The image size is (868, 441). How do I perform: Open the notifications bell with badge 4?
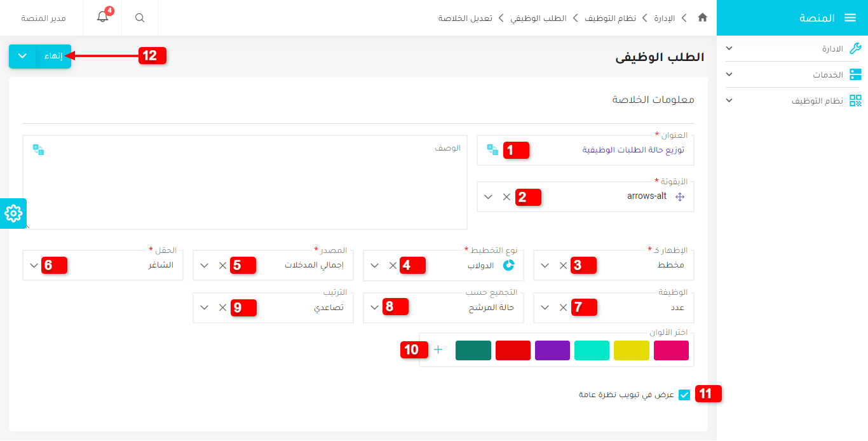[x=102, y=18]
